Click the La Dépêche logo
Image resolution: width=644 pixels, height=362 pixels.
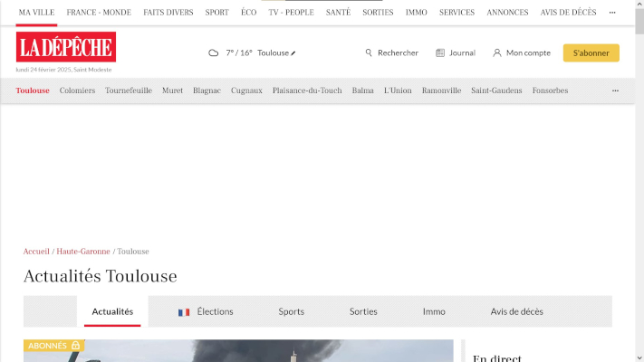(65, 47)
